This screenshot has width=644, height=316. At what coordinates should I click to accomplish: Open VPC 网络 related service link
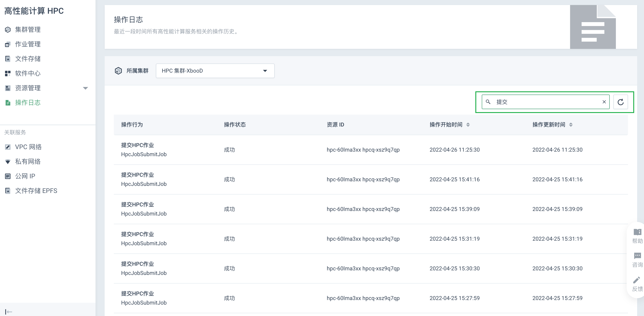[28, 147]
